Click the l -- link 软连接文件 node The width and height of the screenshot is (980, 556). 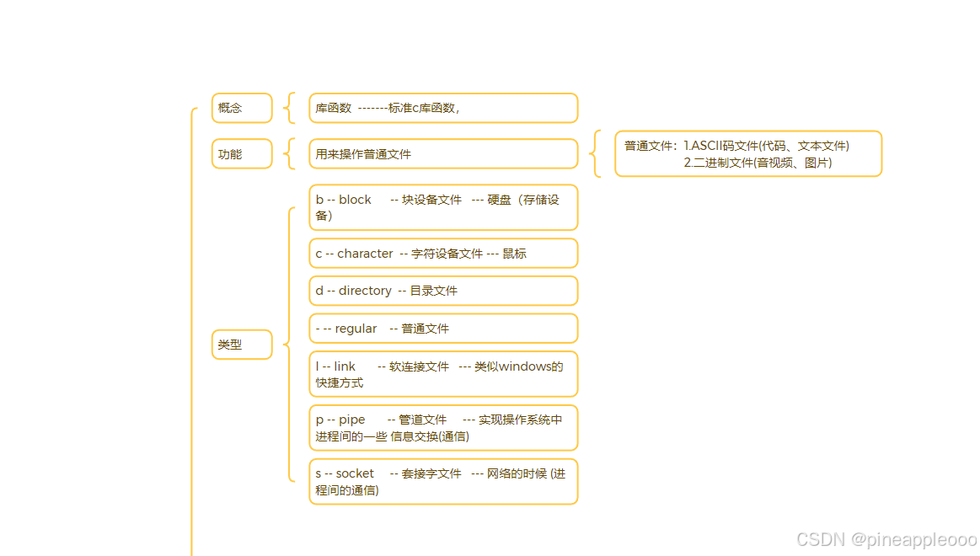click(443, 374)
